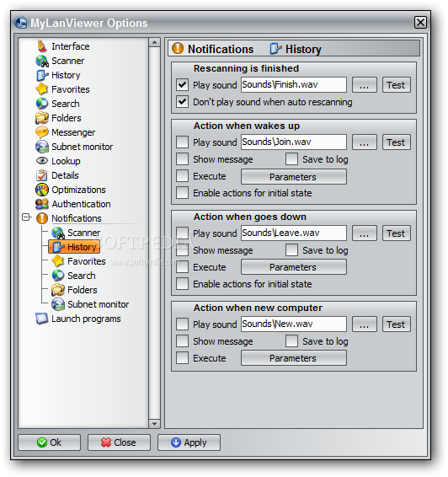Toggle Don't play sound when auto rescanning
448x477 pixels.
click(182, 102)
